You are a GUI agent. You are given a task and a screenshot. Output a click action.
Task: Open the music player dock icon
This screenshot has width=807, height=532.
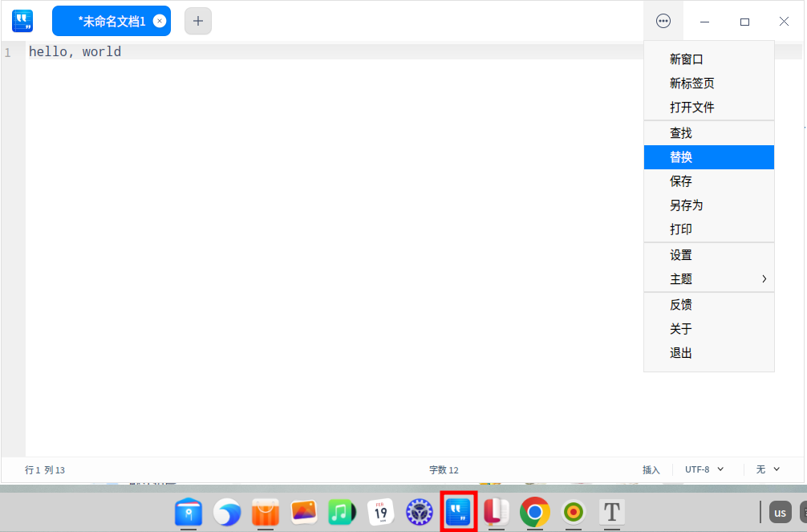click(x=343, y=513)
